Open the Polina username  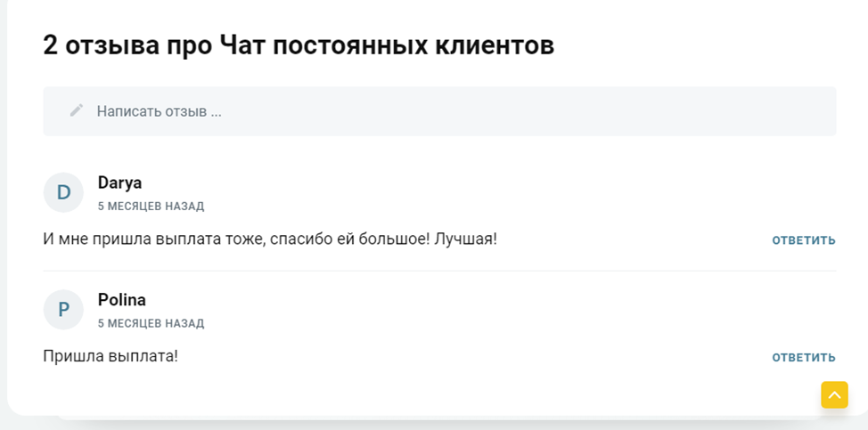(x=121, y=300)
